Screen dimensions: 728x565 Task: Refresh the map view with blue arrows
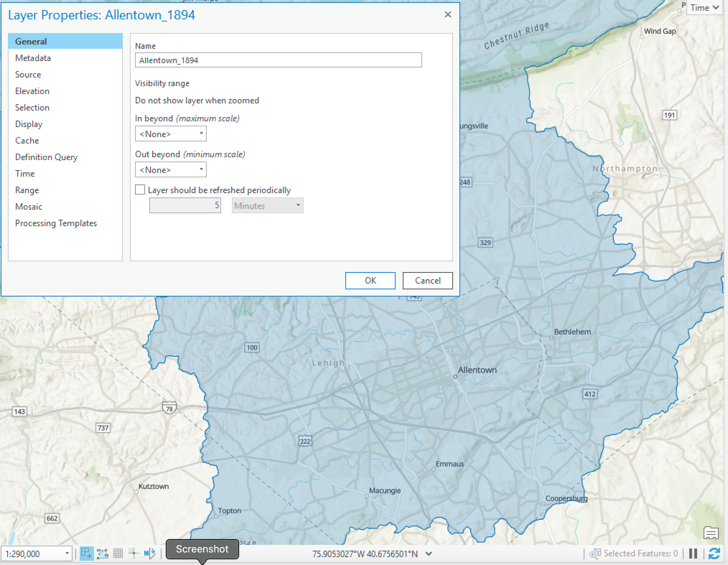(x=714, y=553)
